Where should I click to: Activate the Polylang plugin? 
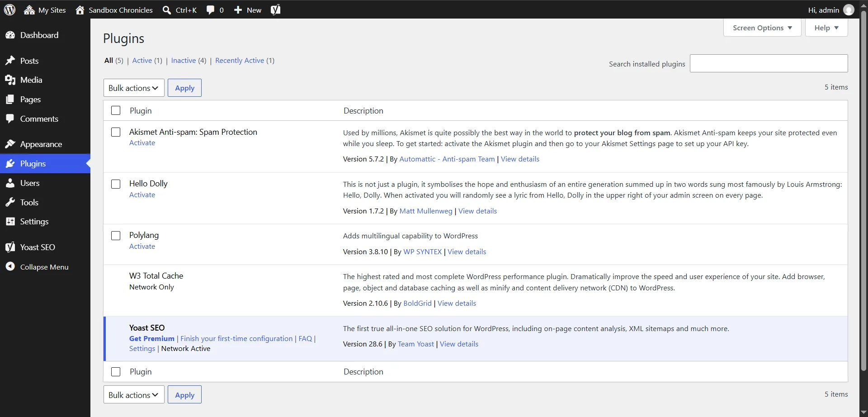pos(142,246)
